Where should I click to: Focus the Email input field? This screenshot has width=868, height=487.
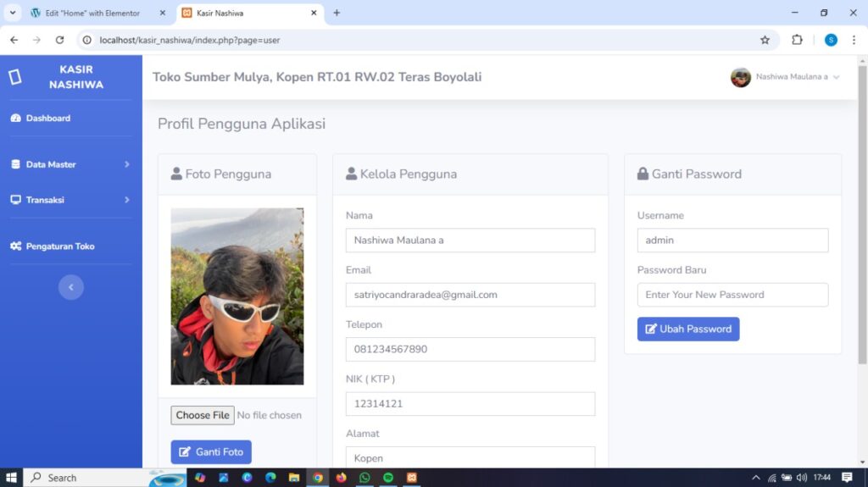470,295
